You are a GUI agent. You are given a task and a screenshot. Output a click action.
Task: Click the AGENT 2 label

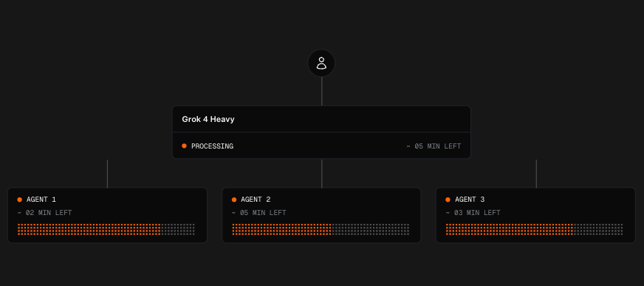(x=256, y=200)
